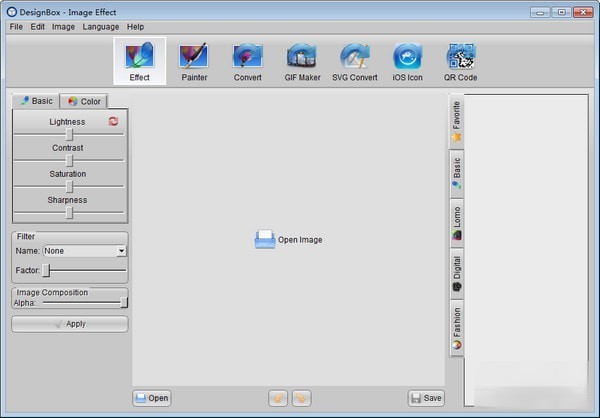600x418 pixels.
Task: Click the Sharpness slider handle
Action: point(69,212)
